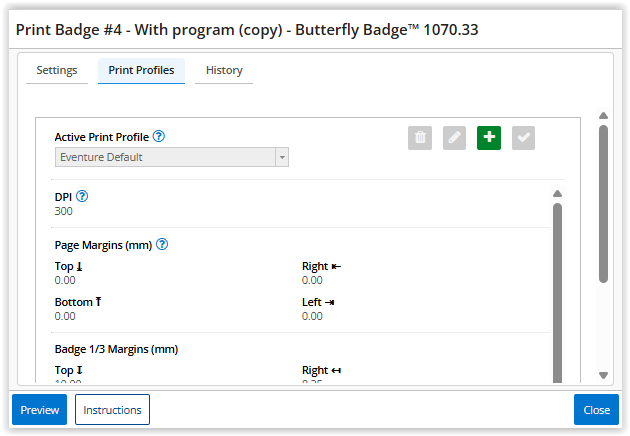630x436 pixels.
Task: Click the Preview button
Action: pos(40,410)
